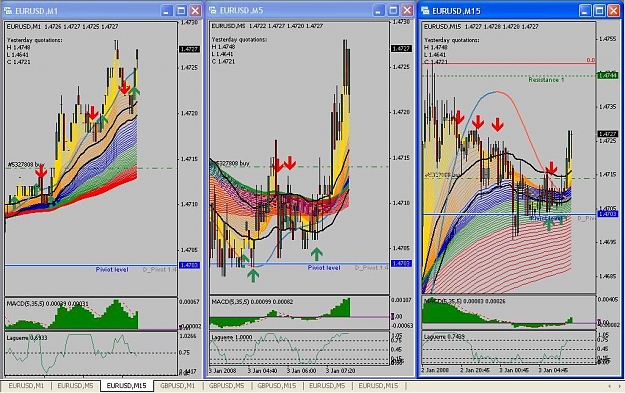625x393 pixels.
Task: Close the EURUSD,M1 chart window
Action: [195, 11]
